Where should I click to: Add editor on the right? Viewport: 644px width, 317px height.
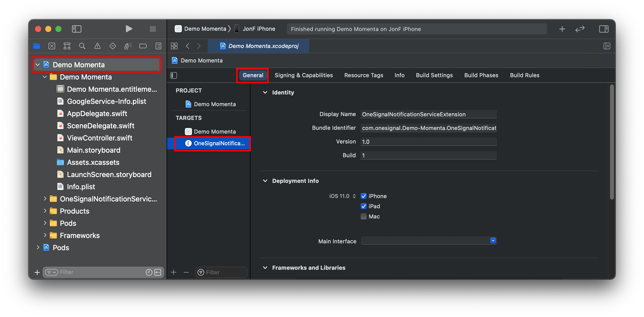pyautogui.click(x=607, y=46)
